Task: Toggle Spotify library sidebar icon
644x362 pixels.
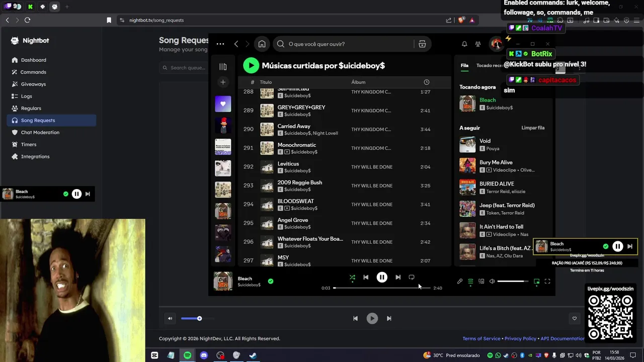Action: 223,66
